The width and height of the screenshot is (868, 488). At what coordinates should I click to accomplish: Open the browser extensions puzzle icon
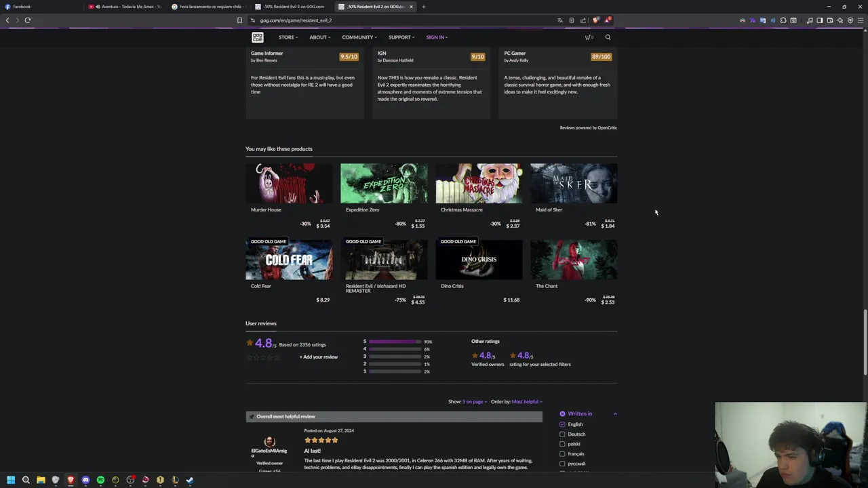tap(783, 20)
